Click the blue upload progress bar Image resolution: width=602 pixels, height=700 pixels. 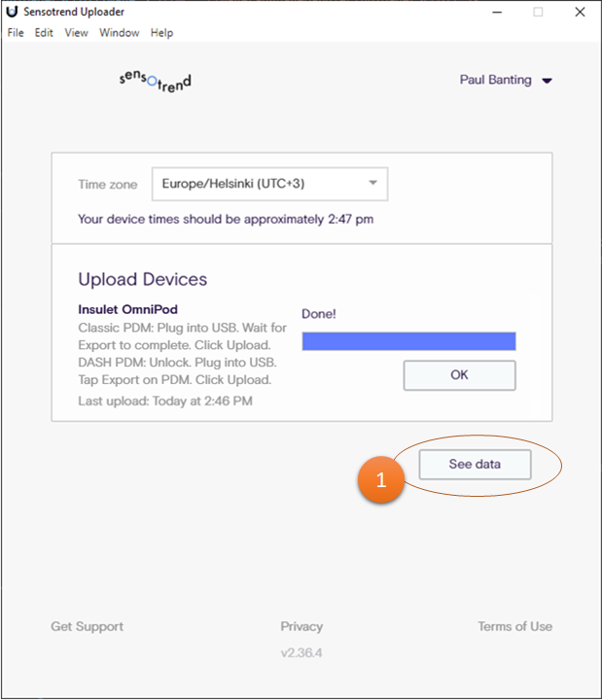(x=408, y=341)
